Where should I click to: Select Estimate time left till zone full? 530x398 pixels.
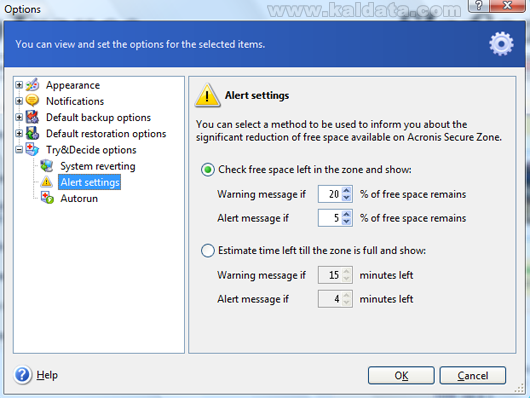(208, 251)
